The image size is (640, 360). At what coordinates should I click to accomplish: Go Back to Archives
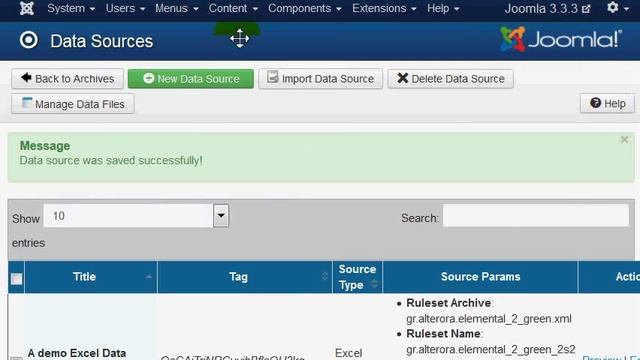click(67, 79)
